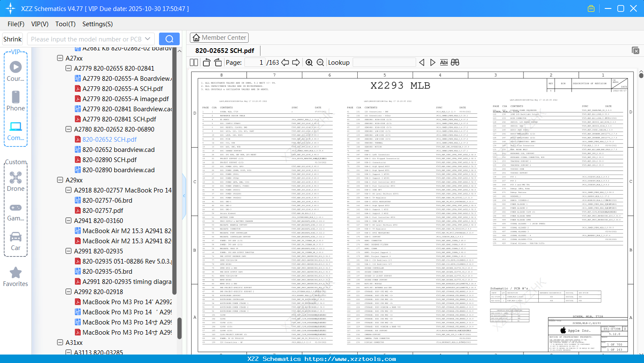Zoom in on the schematic
644x363 pixels.
[309, 63]
